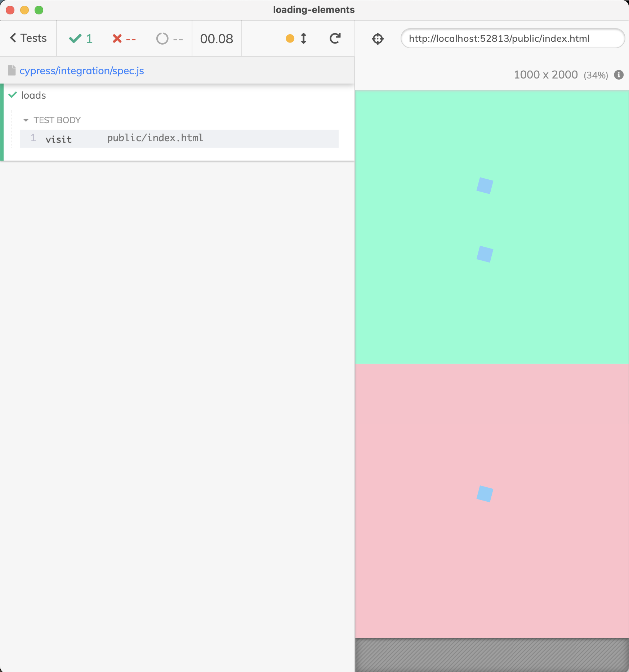629x672 pixels.
Task: Open the cypress/integration/spec.js spec file
Action: click(82, 71)
